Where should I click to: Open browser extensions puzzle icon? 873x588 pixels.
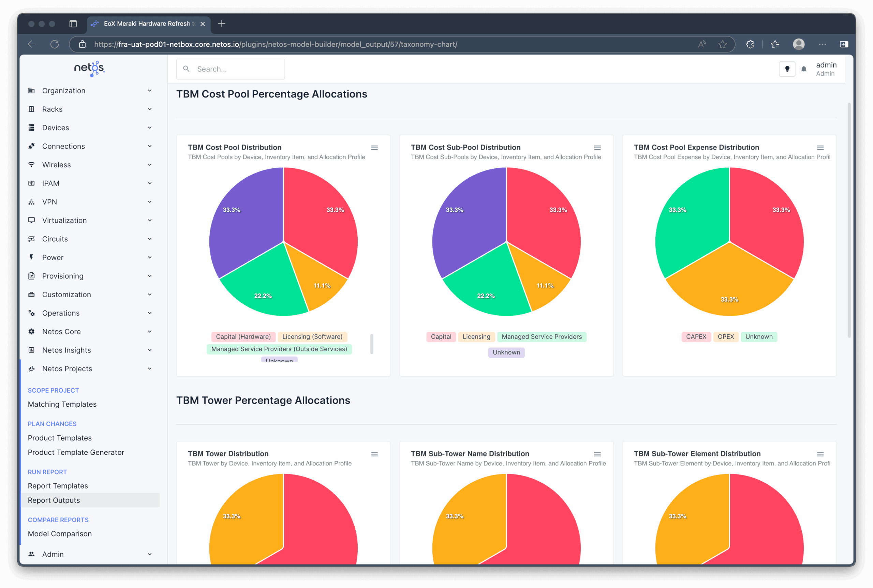click(750, 44)
